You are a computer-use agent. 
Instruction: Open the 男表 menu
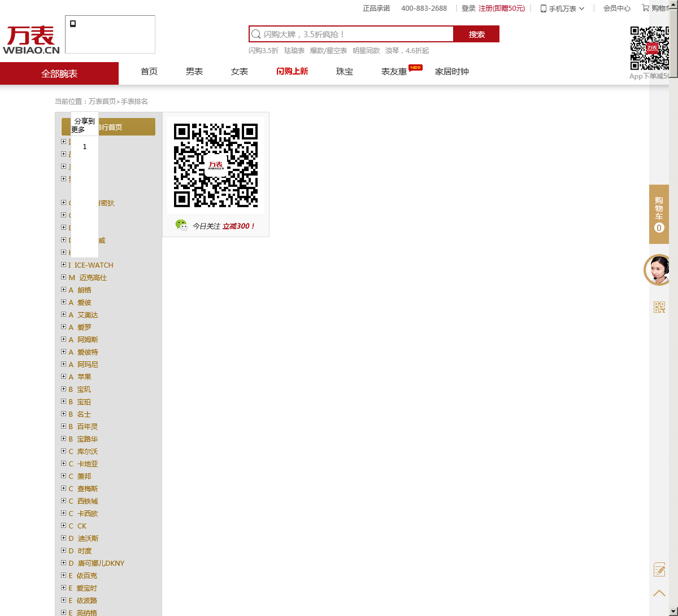[x=194, y=71]
